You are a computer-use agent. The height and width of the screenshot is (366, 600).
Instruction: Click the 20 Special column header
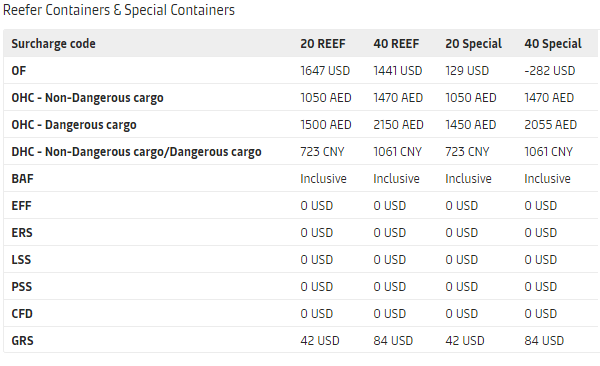click(473, 44)
